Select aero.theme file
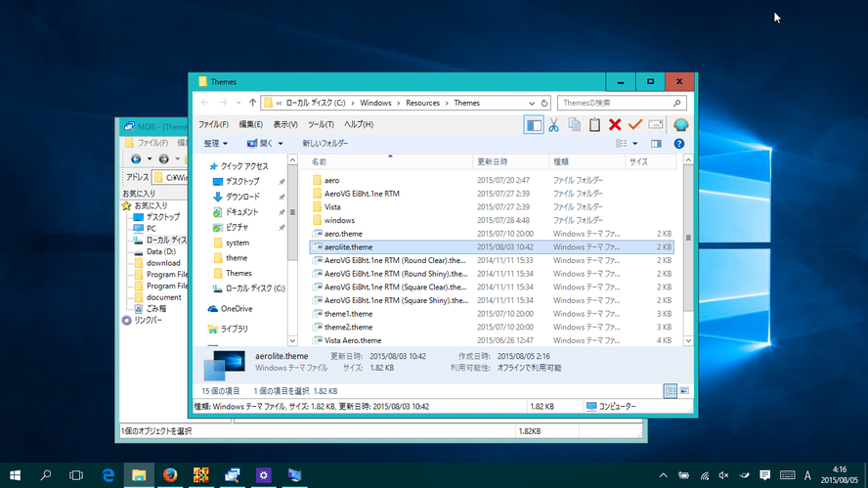This screenshot has width=868, height=488. coord(343,234)
